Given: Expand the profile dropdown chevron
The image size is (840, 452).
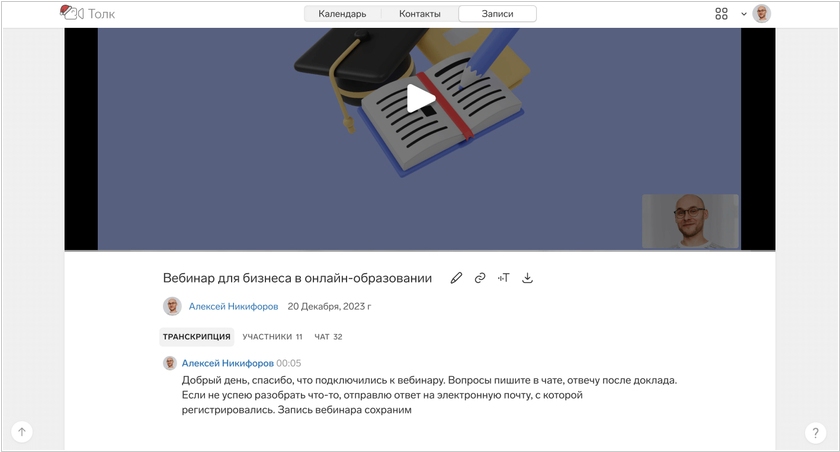Looking at the screenshot, I should pyautogui.click(x=744, y=14).
